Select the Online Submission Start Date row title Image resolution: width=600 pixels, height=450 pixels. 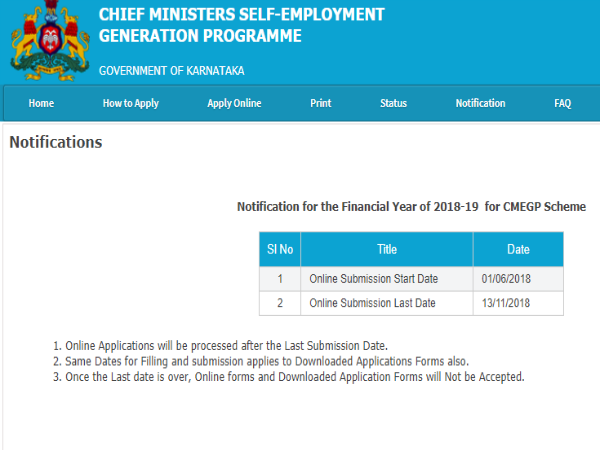pyautogui.click(x=373, y=278)
